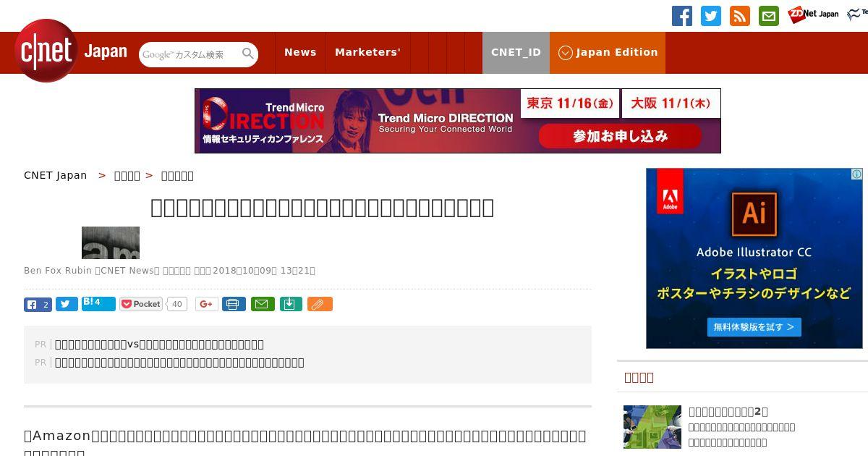Screen dimensions: 868x456
Task: Open the Facebook icon in top bar
Action: coord(682,16)
